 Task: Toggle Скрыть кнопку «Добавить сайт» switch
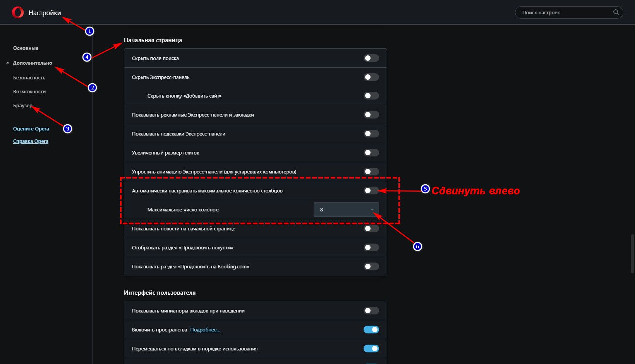pyautogui.click(x=371, y=96)
